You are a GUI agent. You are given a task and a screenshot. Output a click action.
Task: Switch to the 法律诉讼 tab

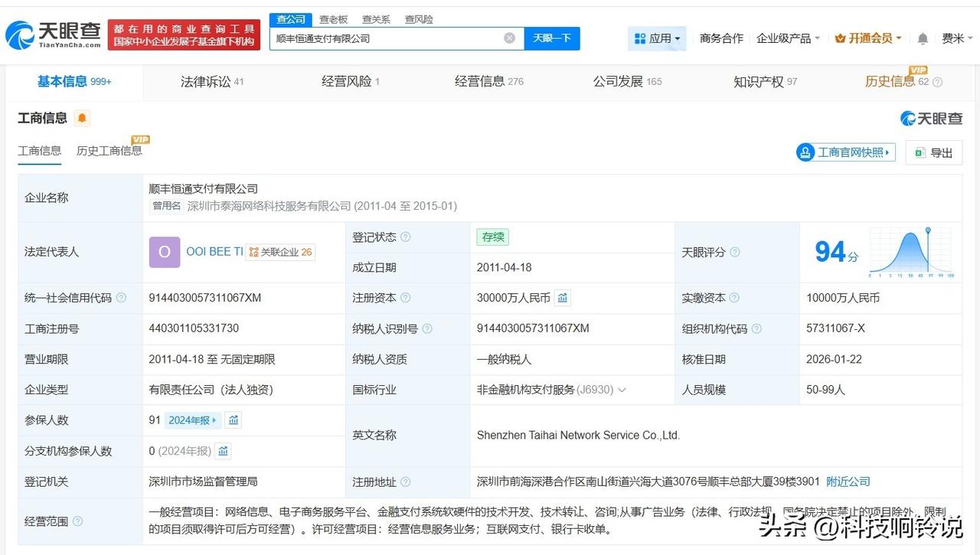212,81
